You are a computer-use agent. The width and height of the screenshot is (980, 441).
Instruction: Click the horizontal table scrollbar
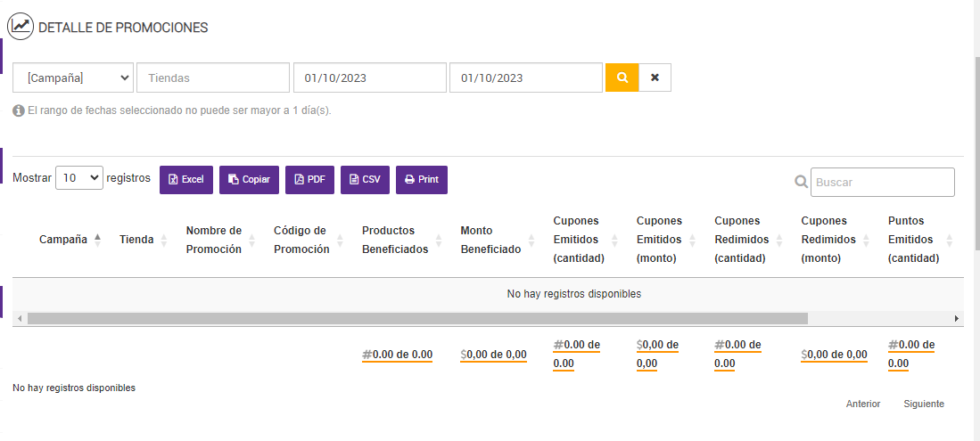[417, 318]
